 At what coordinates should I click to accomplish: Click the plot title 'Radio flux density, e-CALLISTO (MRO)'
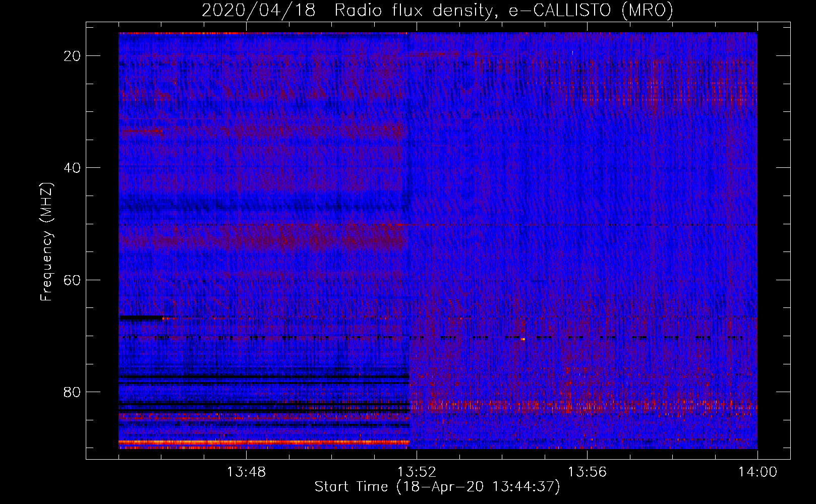pyautogui.click(x=503, y=11)
